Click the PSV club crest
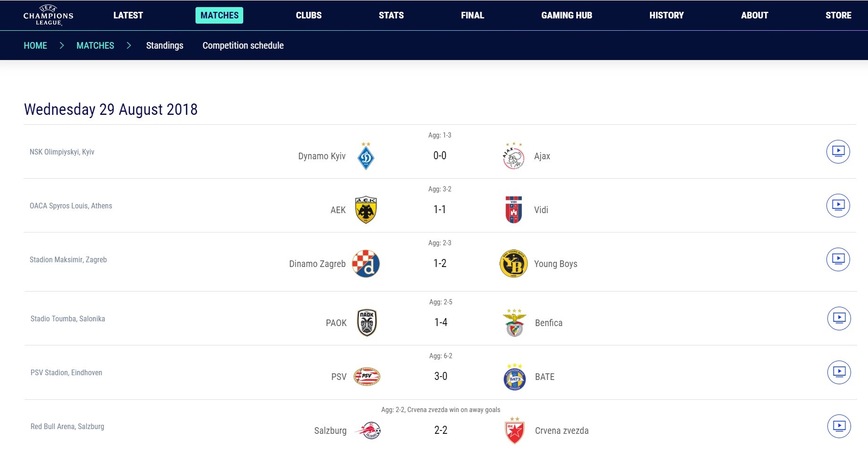Image resolution: width=868 pixels, height=465 pixels. [x=367, y=377]
